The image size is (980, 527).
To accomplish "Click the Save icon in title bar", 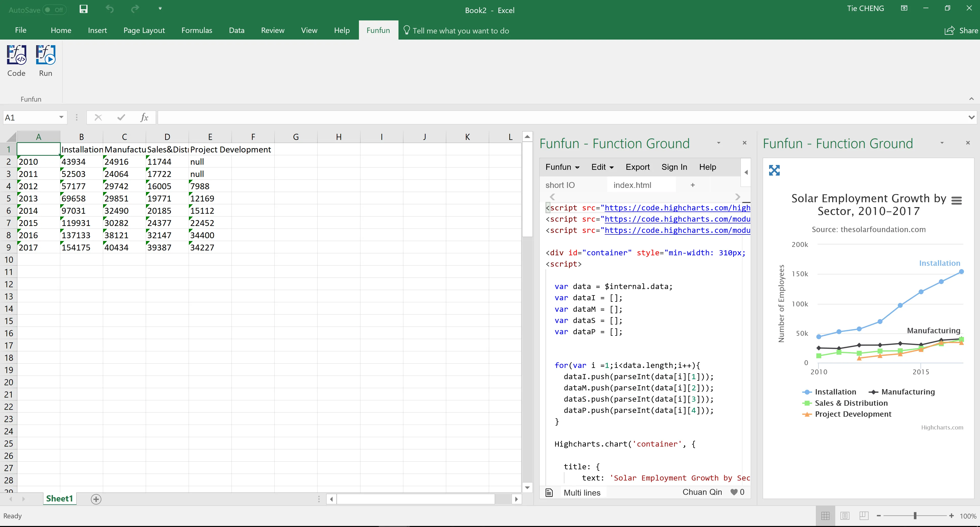I will pyautogui.click(x=83, y=9).
